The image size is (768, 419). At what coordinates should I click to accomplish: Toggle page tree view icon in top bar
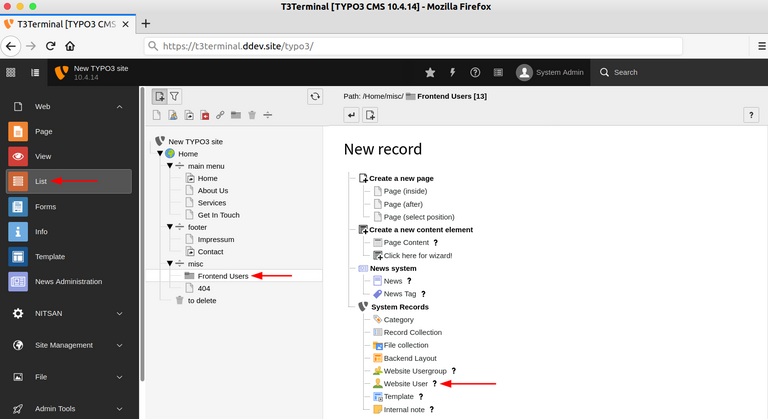35,72
